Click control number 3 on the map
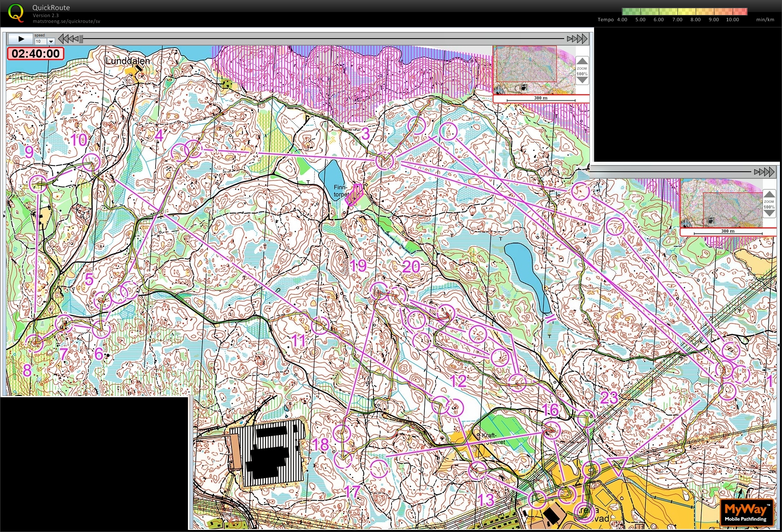This screenshot has height=532, width=782. coord(365,134)
